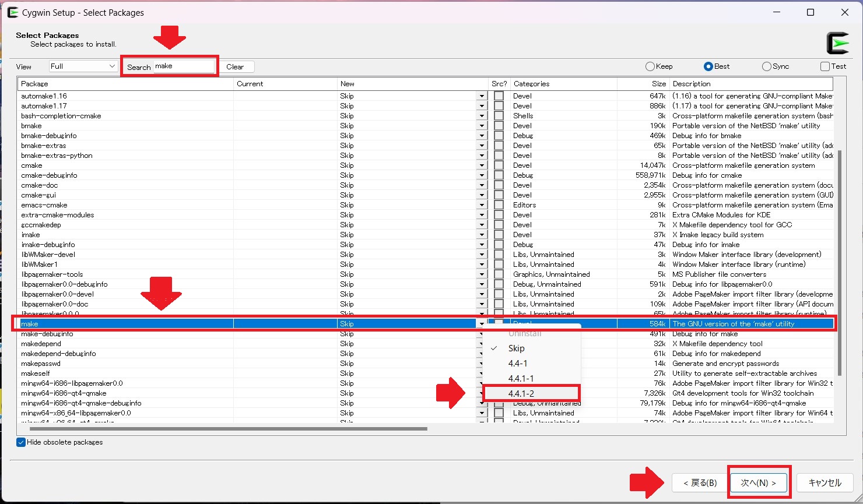
Task: Click the Cygwin logo icon in the header
Action: [838, 44]
